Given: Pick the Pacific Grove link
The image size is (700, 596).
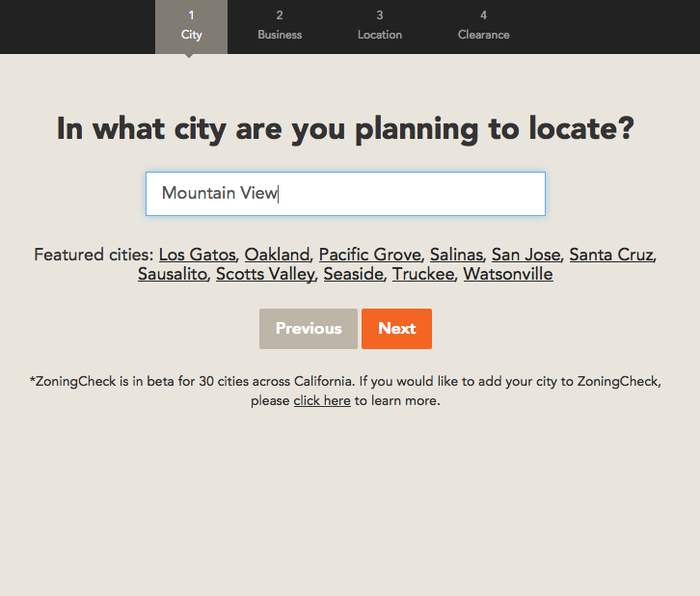Looking at the screenshot, I should (369, 255).
